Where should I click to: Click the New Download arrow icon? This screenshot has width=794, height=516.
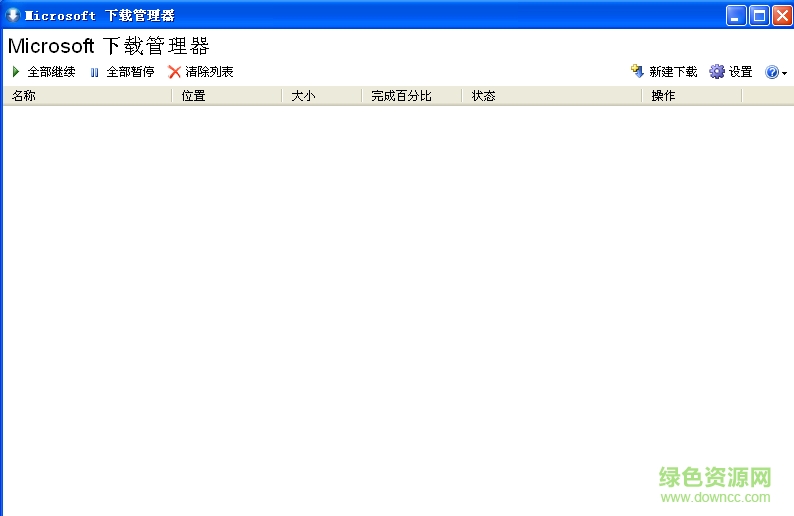pyautogui.click(x=637, y=71)
